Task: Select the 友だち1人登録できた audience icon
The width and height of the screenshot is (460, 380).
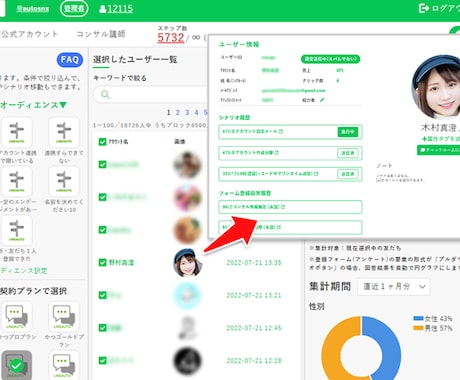Action: 16,230
